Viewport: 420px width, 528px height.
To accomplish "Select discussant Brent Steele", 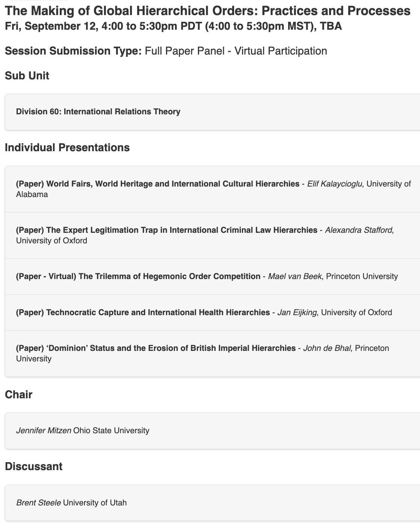I will 38,503.
